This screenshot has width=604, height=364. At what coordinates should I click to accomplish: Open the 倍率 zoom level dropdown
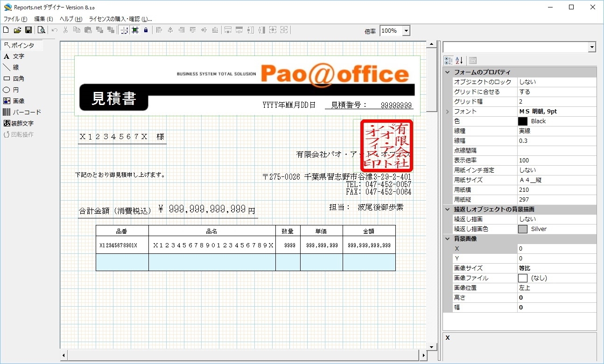(x=405, y=30)
